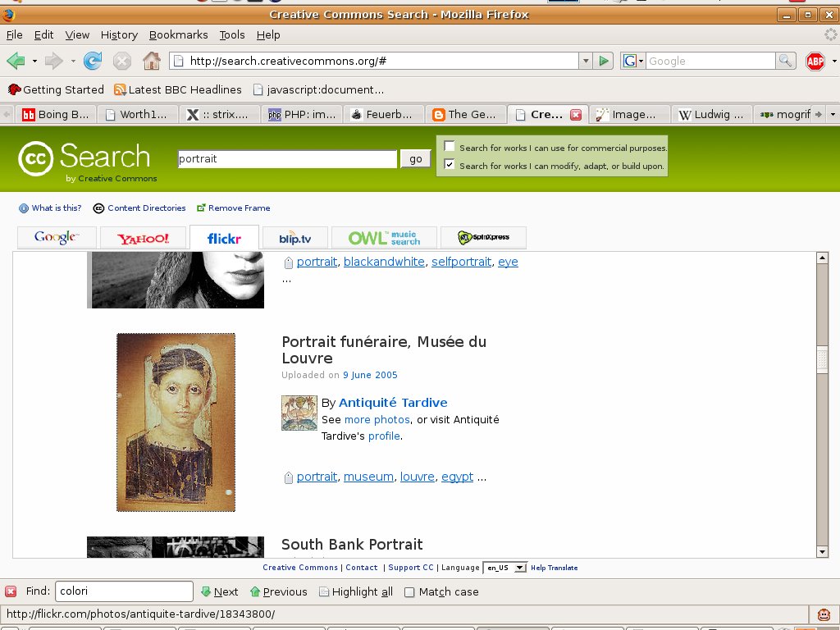This screenshot has height=630, width=840.
Task: Open the search engine chooser dropdown
Action: (x=632, y=61)
